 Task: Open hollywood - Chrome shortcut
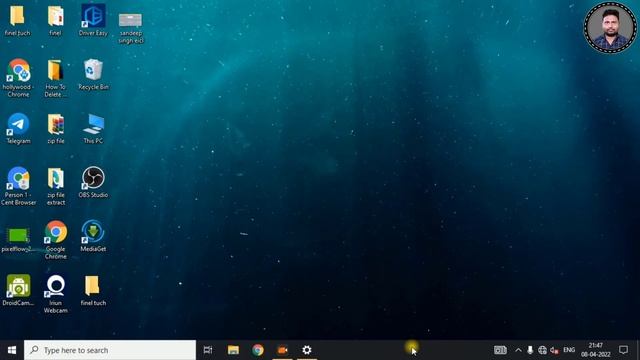(18, 71)
